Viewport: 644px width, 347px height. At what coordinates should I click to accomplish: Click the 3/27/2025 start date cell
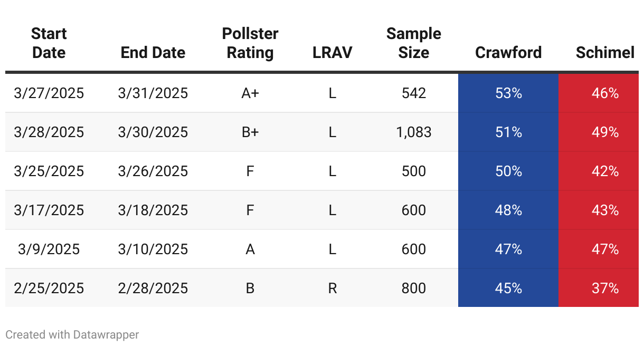(x=49, y=93)
